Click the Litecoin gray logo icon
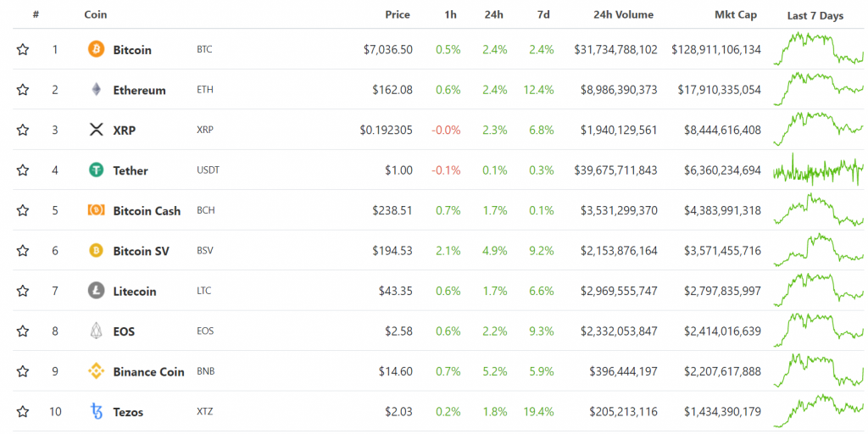 97,291
